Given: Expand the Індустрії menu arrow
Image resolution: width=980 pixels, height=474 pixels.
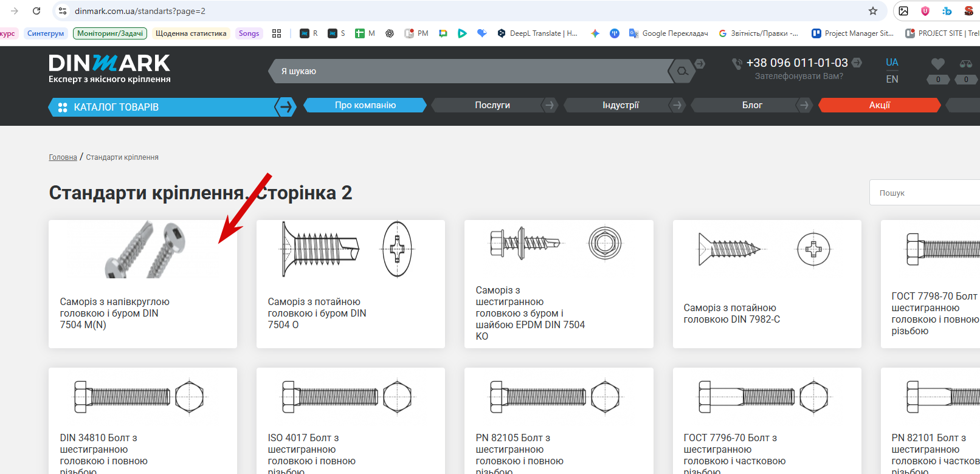Looking at the screenshot, I should pos(677,105).
